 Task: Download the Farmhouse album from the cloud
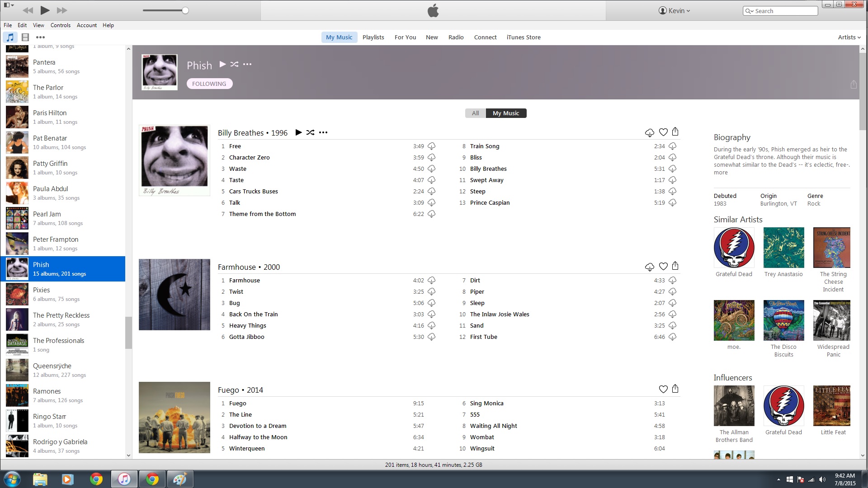coord(649,267)
